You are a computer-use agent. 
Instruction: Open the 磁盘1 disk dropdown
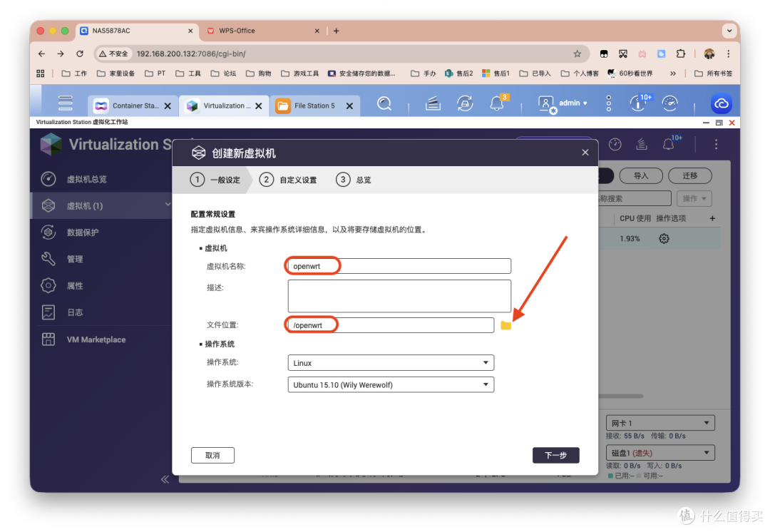(660, 453)
